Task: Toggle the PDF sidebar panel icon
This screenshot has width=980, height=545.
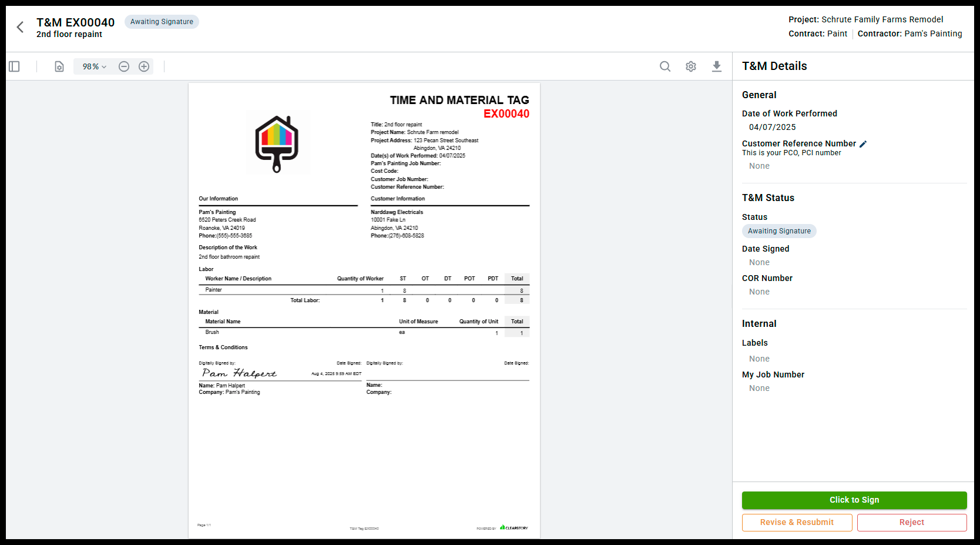Action: point(14,66)
